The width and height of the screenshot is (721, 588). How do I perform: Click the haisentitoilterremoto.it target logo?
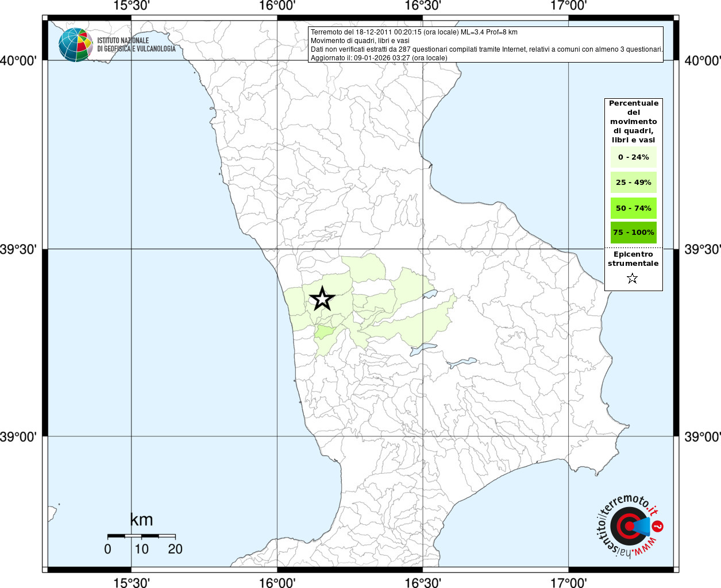point(629,526)
